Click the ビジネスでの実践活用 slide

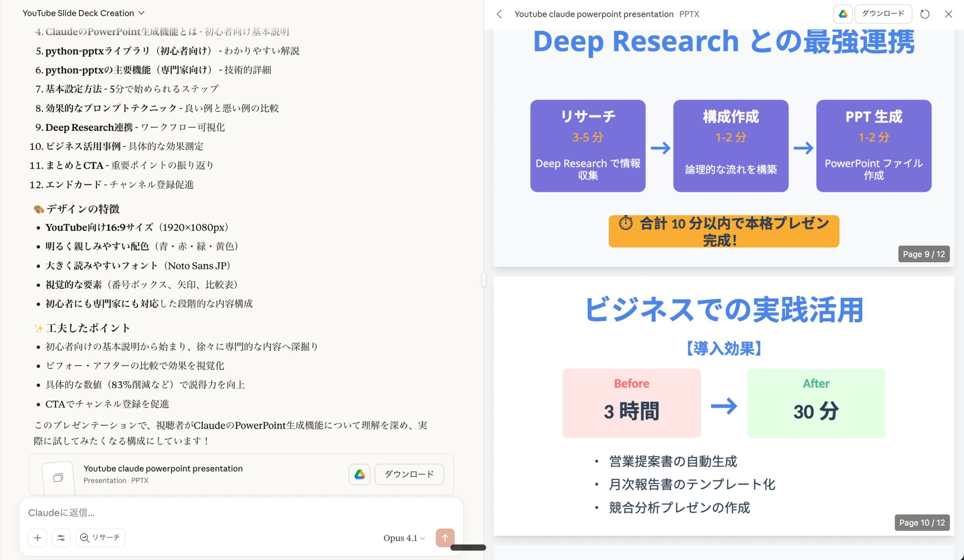pos(723,406)
